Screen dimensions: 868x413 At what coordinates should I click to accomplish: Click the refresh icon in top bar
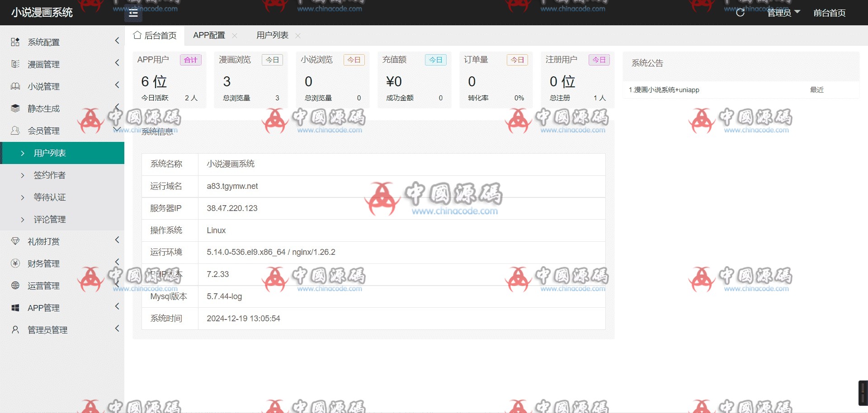tap(740, 13)
